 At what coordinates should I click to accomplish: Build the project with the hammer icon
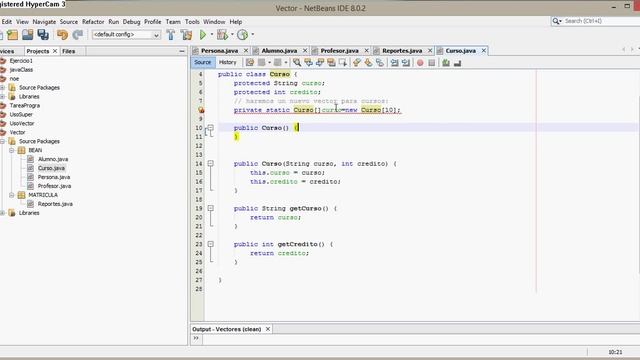click(x=171, y=35)
